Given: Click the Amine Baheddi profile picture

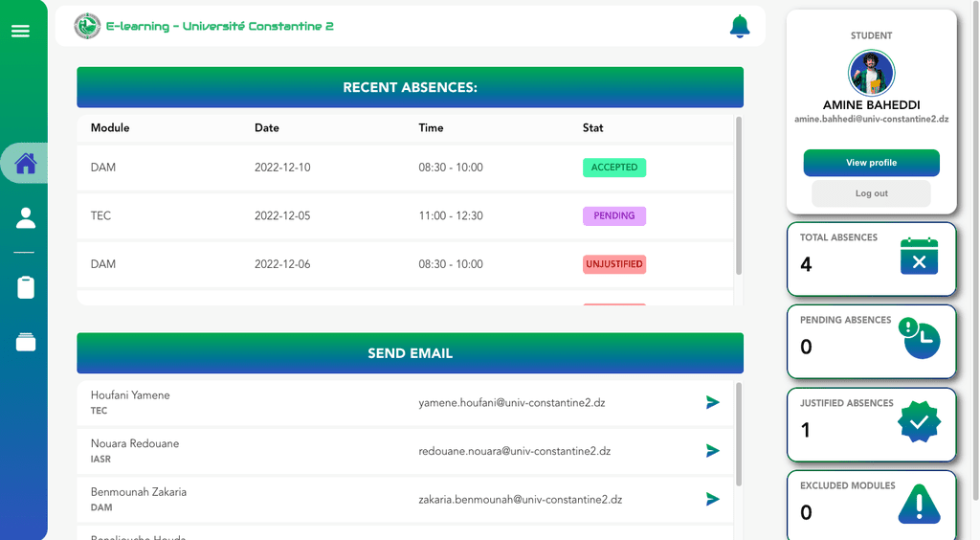Looking at the screenshot, I should point(871,73).
